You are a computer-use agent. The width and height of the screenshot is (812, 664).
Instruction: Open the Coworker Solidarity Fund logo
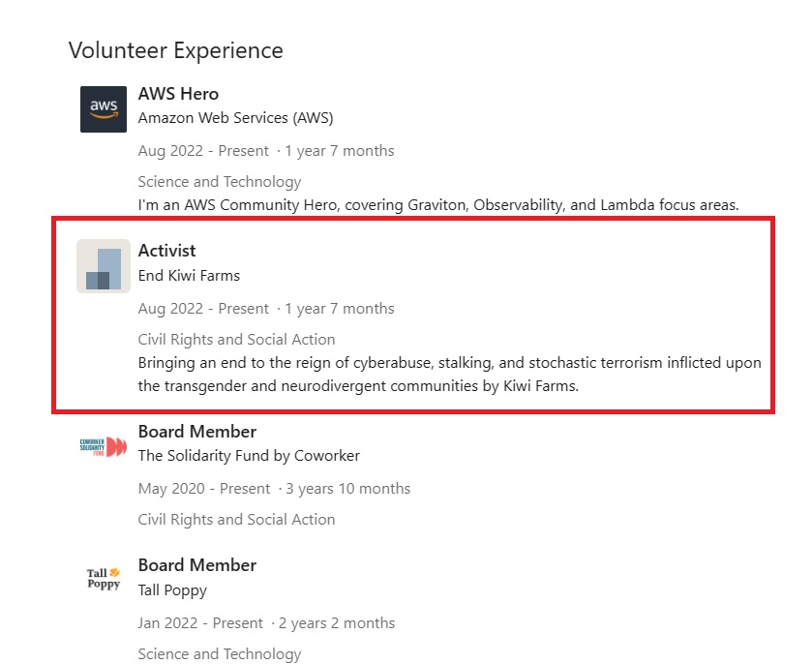[104, 446]
